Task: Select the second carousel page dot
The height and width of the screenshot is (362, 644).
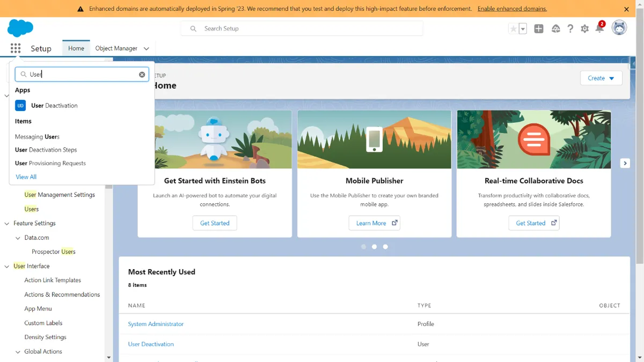Action: tap(374, 247)
